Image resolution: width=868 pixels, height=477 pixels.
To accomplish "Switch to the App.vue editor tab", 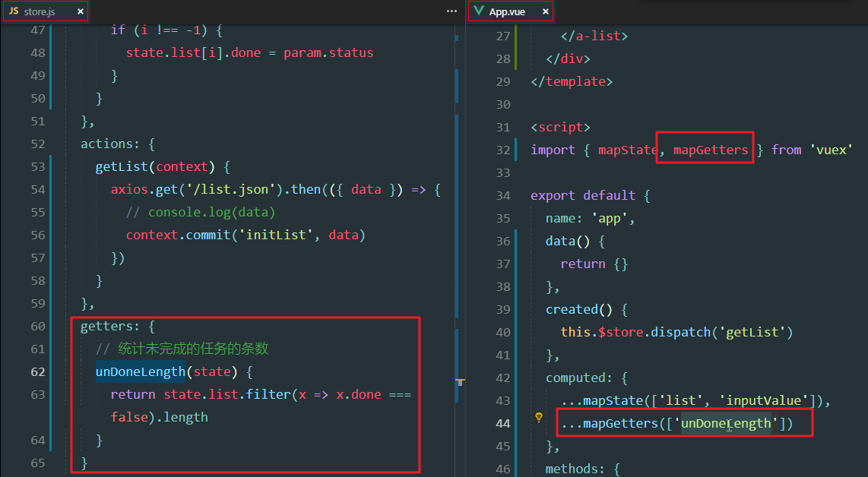I will click(x=508, y=11).
